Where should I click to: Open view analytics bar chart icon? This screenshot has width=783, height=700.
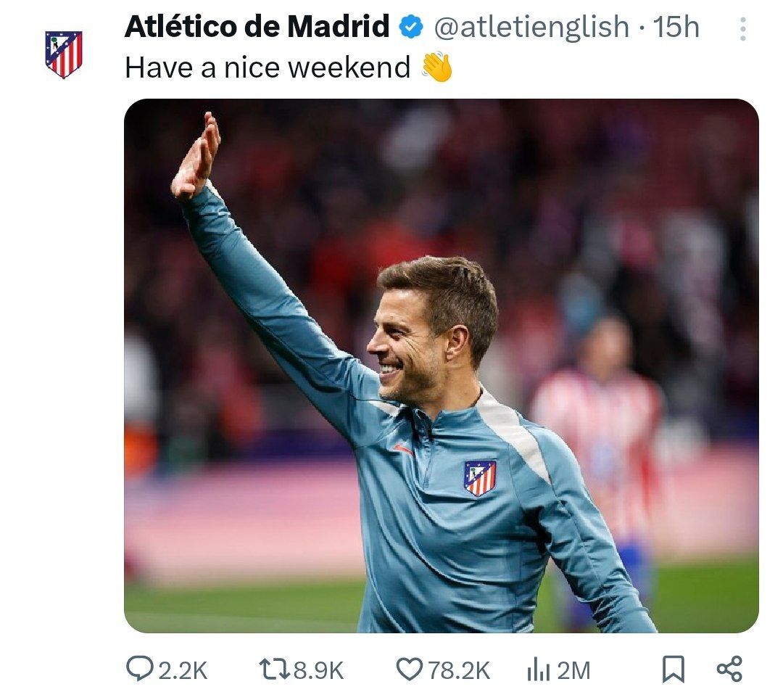(x=537, y=670)
